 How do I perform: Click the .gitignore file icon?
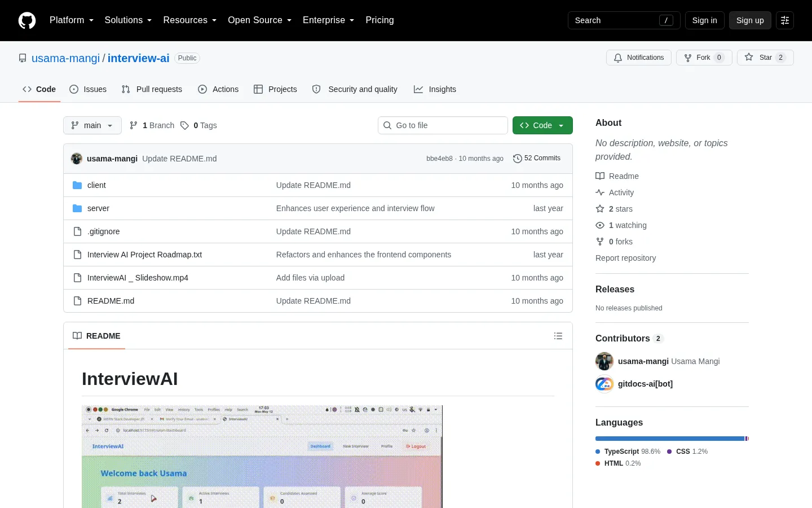click(x=77, y=231)
